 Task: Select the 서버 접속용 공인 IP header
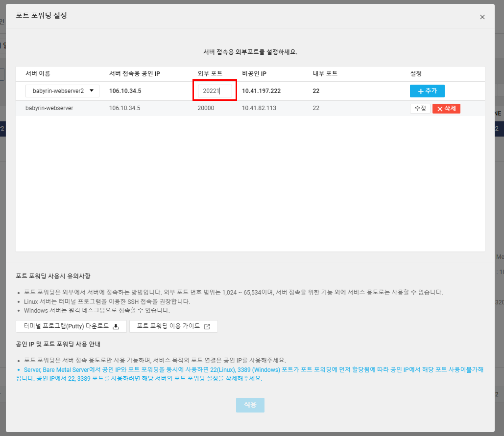[x=134, y=73]
